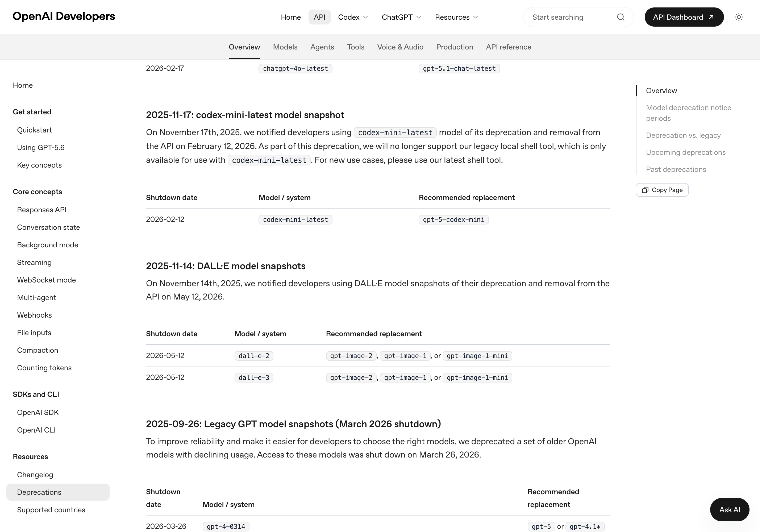
Task: Open the Home item in top navigation
Action: tap(291, 17)
